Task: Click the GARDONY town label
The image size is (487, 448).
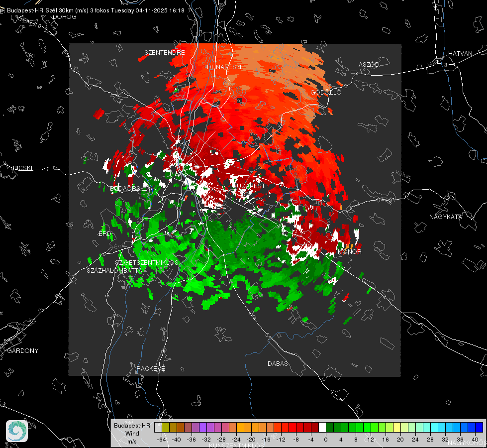Action: click(23, 351)
